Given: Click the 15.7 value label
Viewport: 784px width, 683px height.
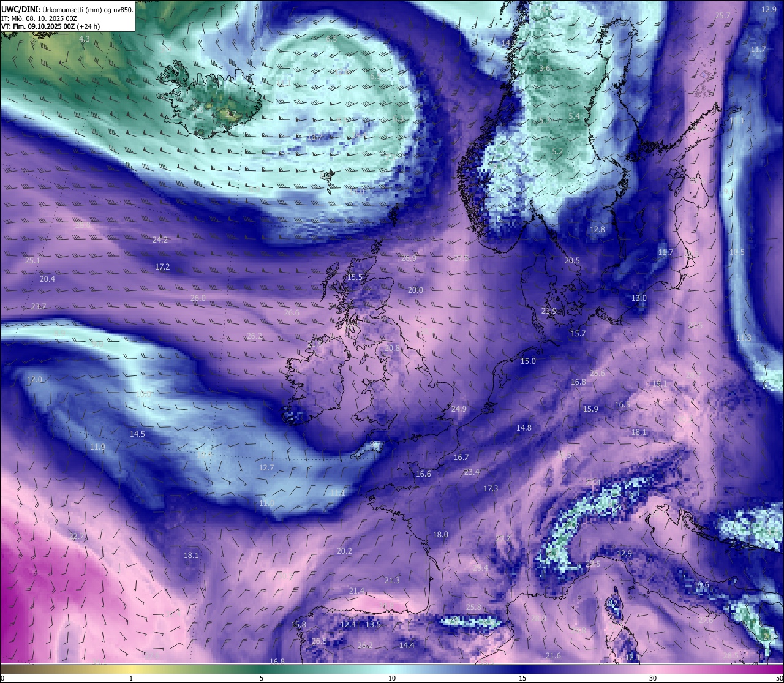Looking at the screenshot, I should (578, 333).
